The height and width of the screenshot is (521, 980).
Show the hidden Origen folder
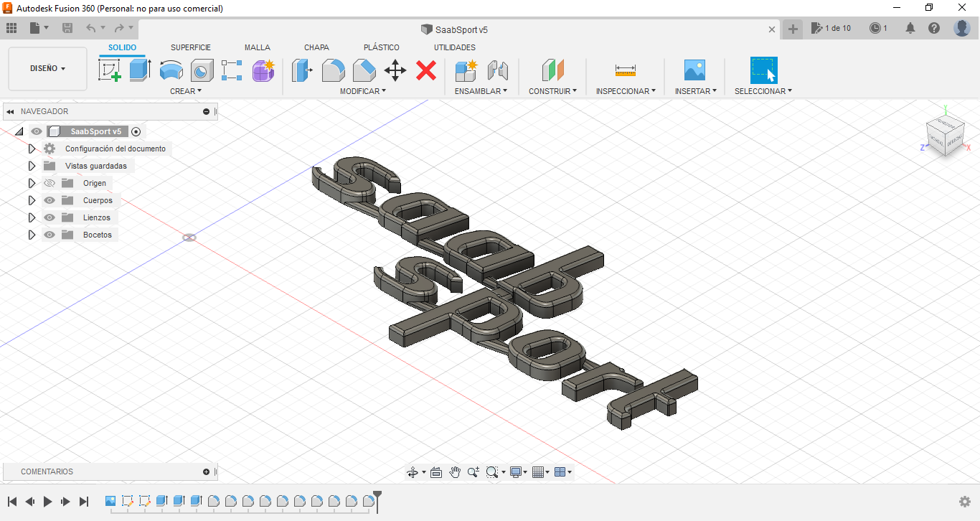50,183
